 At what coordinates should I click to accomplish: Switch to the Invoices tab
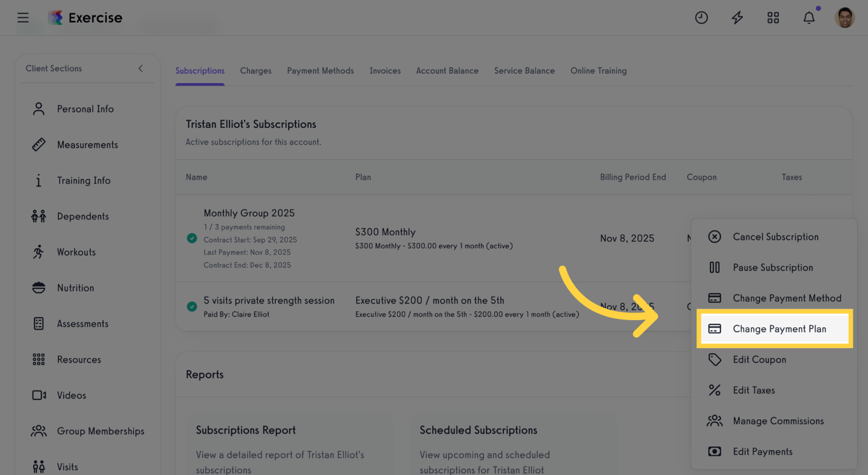(384, 70)
